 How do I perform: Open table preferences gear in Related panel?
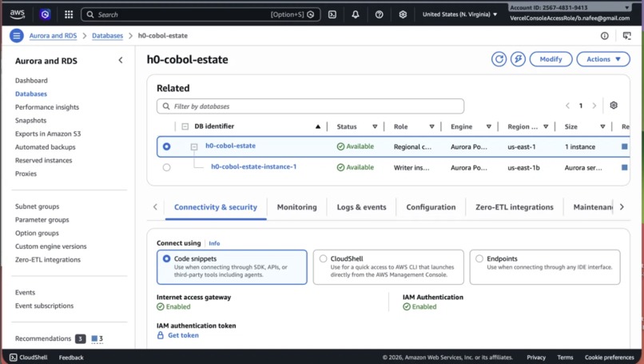click(614, 106)
